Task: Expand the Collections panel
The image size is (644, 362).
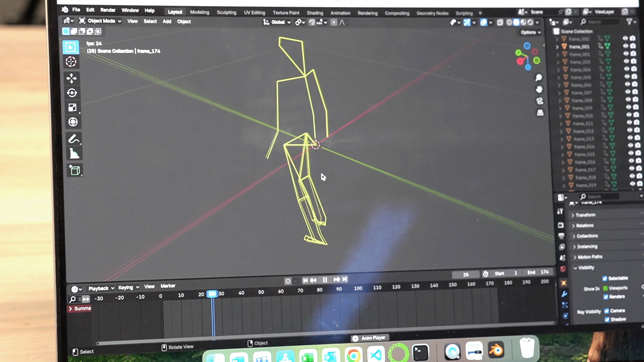Action: [587, 236]
